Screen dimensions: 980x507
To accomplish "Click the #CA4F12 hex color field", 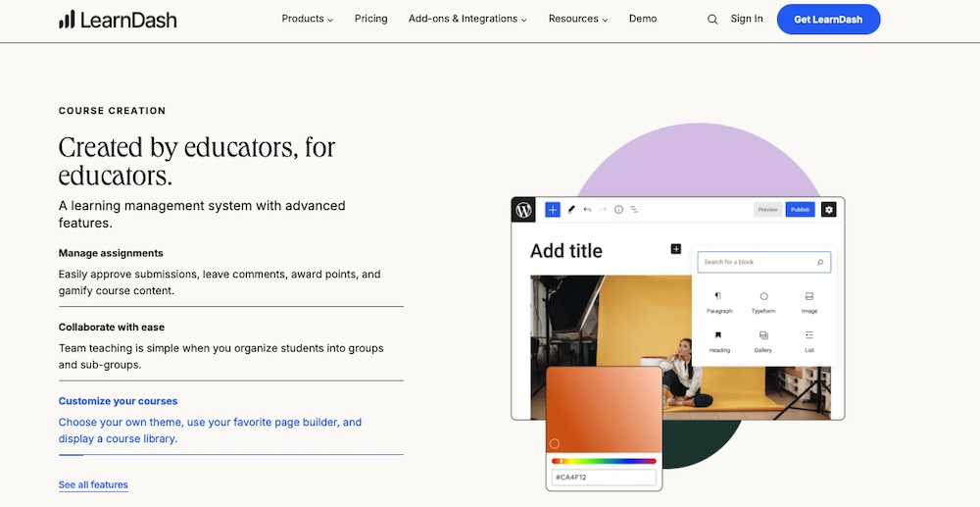I will pyautogui.click(x=604, y=477).
